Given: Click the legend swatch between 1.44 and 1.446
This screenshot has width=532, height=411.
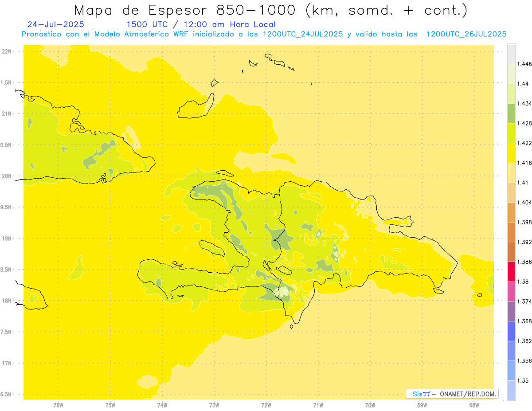Looking at the screenshot, I should click(x=512, y=74).
